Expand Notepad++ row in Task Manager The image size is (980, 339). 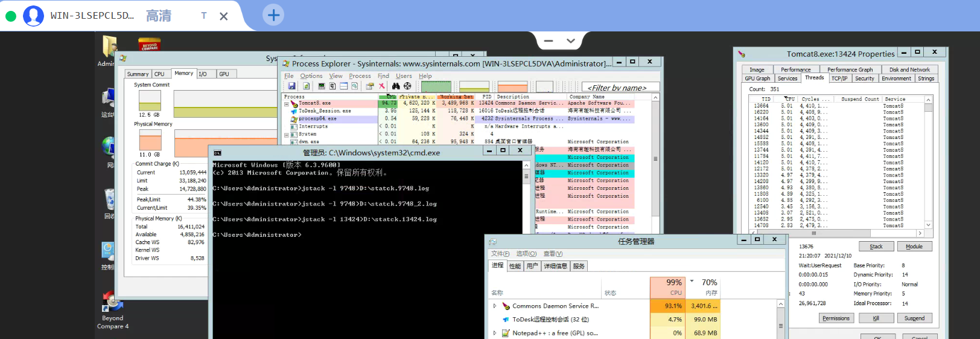[x=495, y=333]
